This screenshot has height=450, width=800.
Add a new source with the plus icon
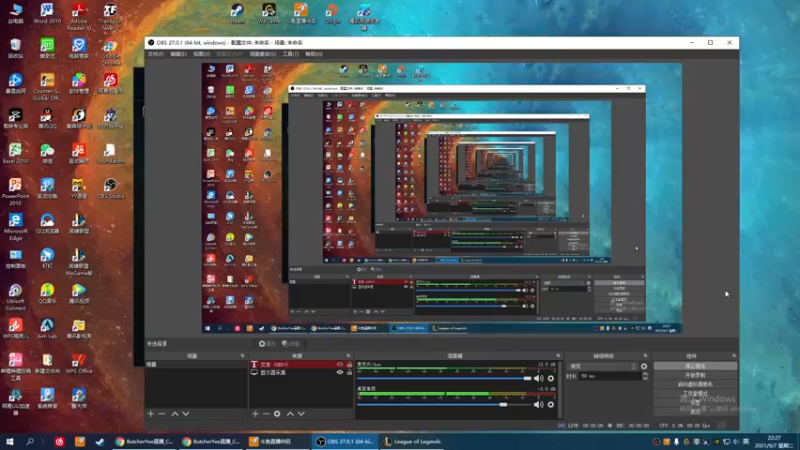255,414
